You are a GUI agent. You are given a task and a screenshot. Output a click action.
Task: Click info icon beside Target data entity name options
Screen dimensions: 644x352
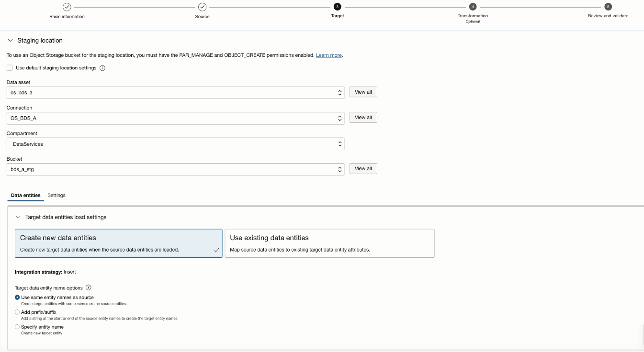coord(89,288)
